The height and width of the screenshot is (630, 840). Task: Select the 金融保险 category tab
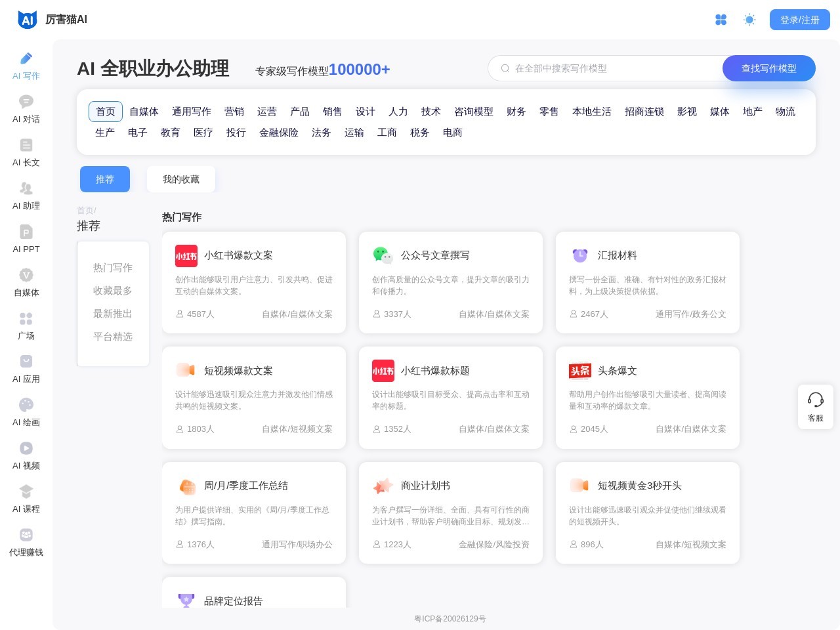279,133
